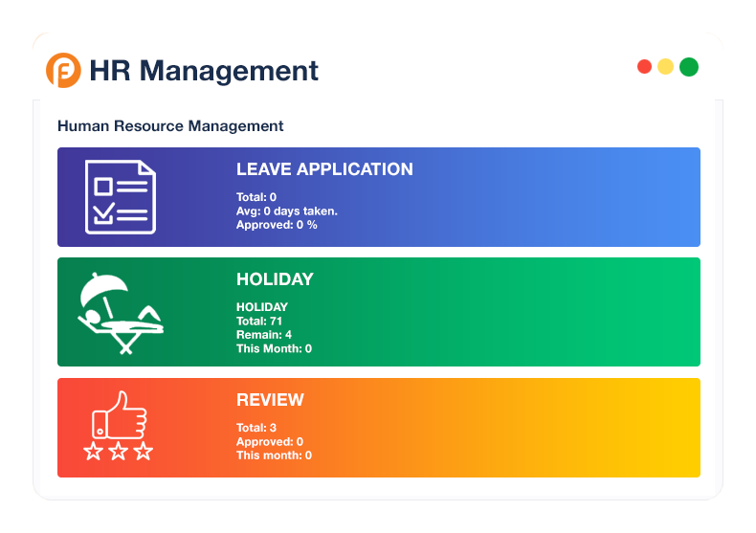Click the Human Resource Management heading
Screen dimensions: 756x533
[x=170, y=125]
